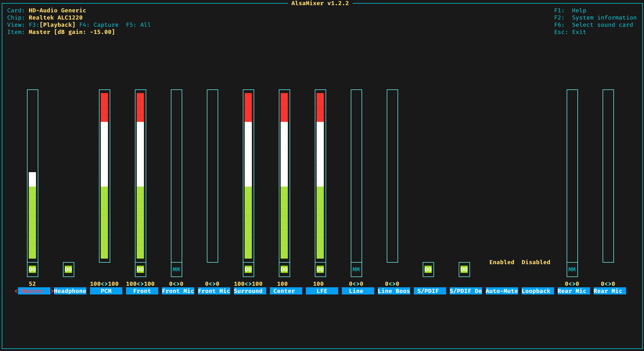Toggle the Headphone mute indicator box
The height and width of the screenshot is (351, 644).
click(x=68, y=269)
